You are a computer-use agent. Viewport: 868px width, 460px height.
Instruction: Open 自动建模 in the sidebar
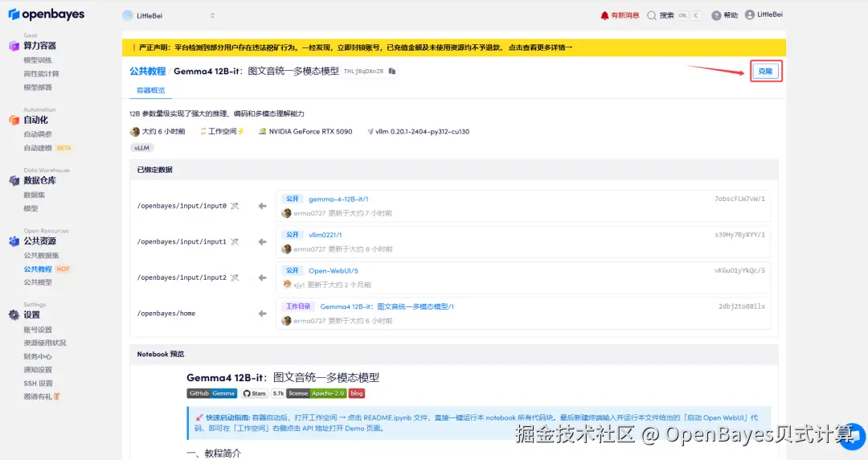coord(38,148)
